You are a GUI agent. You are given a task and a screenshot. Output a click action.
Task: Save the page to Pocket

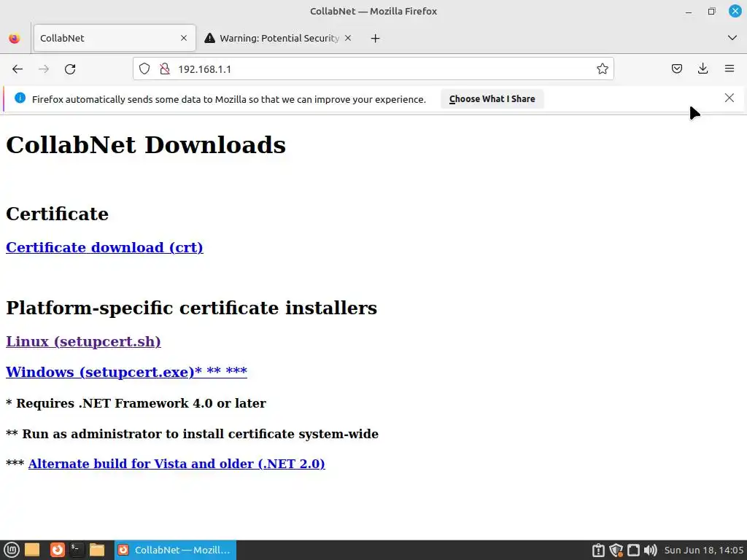[x=676, y=69]
